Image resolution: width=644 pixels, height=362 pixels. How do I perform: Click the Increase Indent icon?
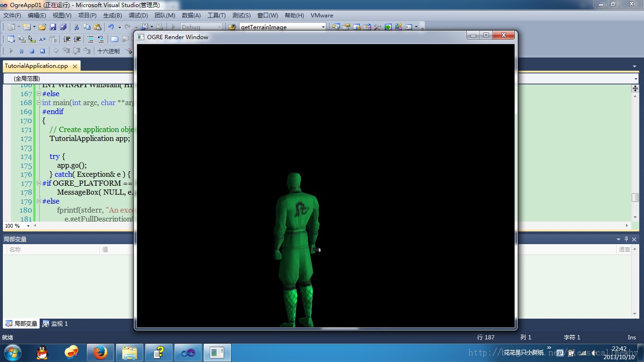[77, 39]
